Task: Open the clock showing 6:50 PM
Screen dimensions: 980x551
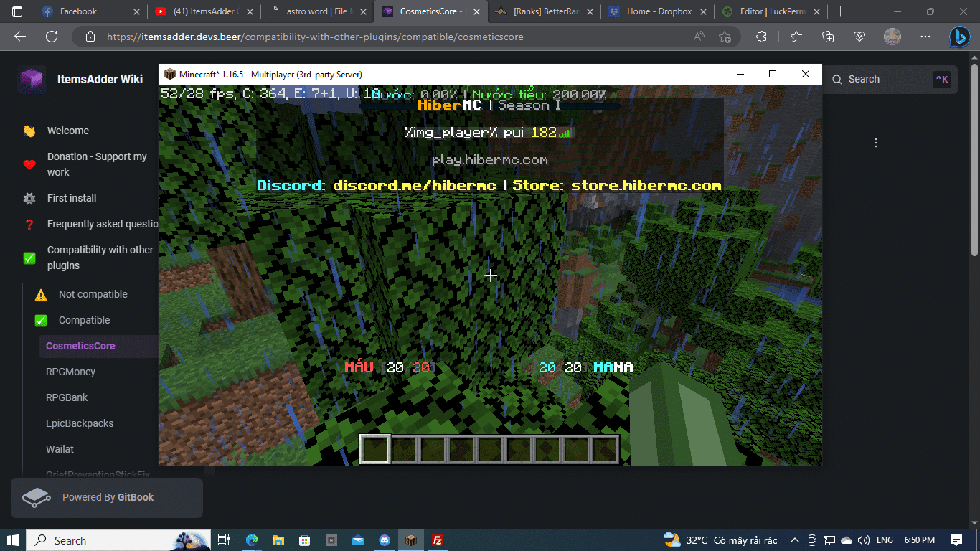Action: pos(919,540)
